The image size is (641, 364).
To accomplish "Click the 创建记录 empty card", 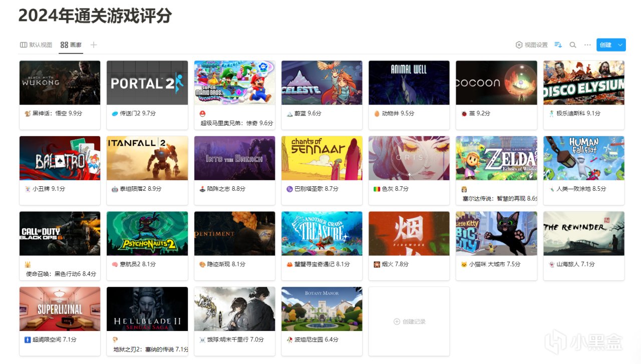I will (409, 321).
